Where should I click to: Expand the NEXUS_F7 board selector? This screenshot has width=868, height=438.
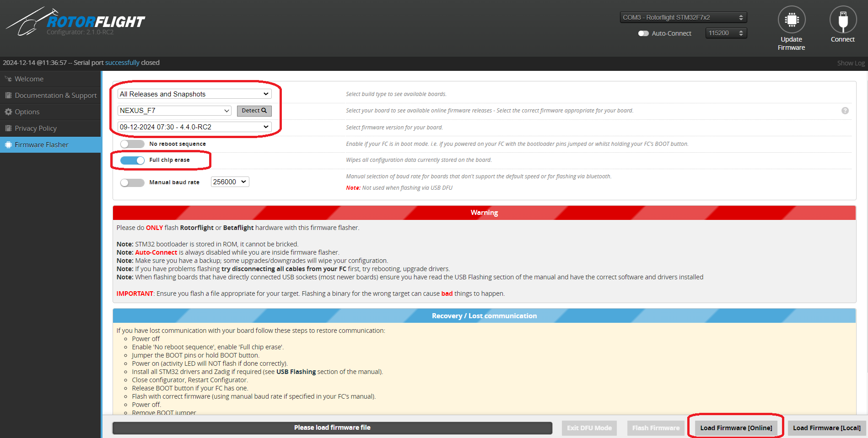pos(174,111)
